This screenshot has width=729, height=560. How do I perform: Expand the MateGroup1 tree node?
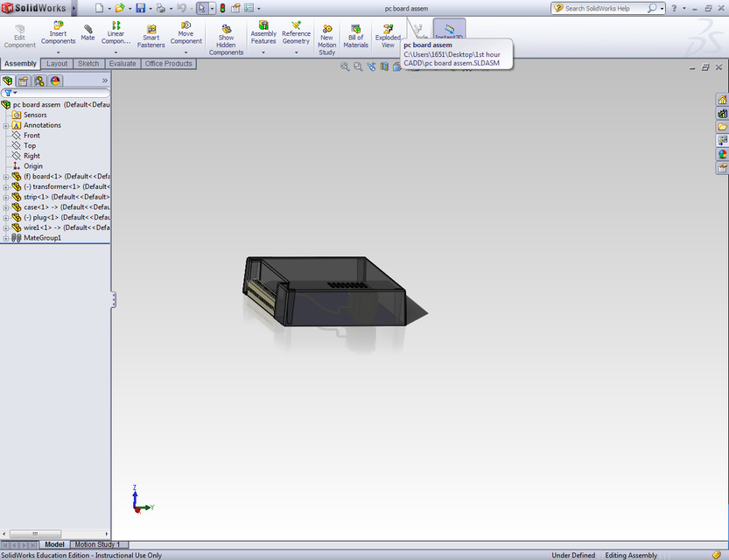pyautogui.click(x=5, y=238)
